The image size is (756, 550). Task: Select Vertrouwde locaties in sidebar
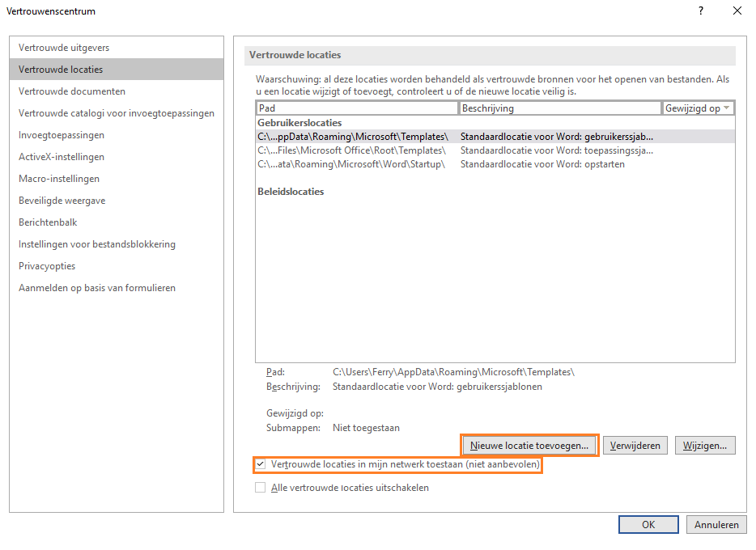pyautogui.click(x=117, y=70)
